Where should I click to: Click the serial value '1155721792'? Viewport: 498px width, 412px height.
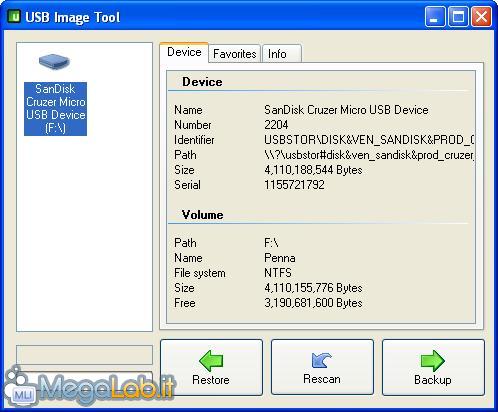(294, 185)
